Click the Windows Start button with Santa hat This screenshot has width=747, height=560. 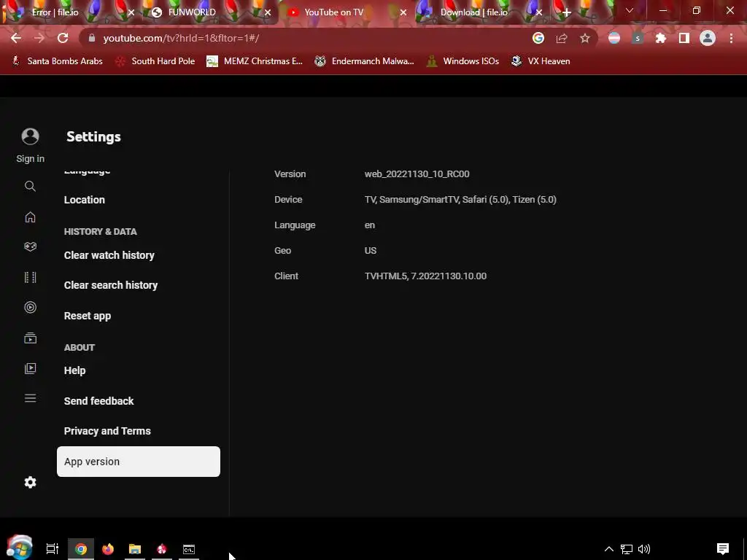click(19, 548)
